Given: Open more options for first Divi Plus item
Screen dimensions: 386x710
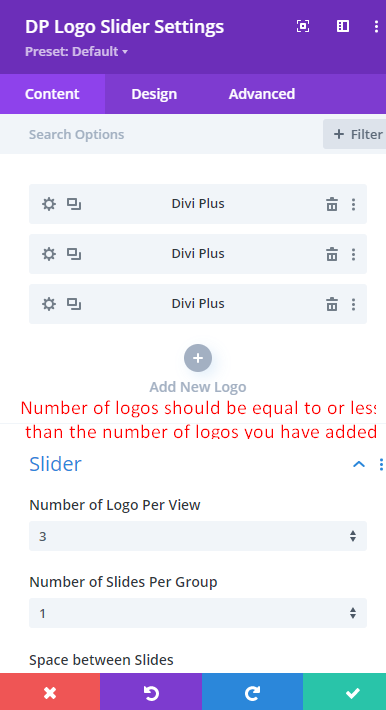Looking at the screenshot, I should tap(353, 204).
